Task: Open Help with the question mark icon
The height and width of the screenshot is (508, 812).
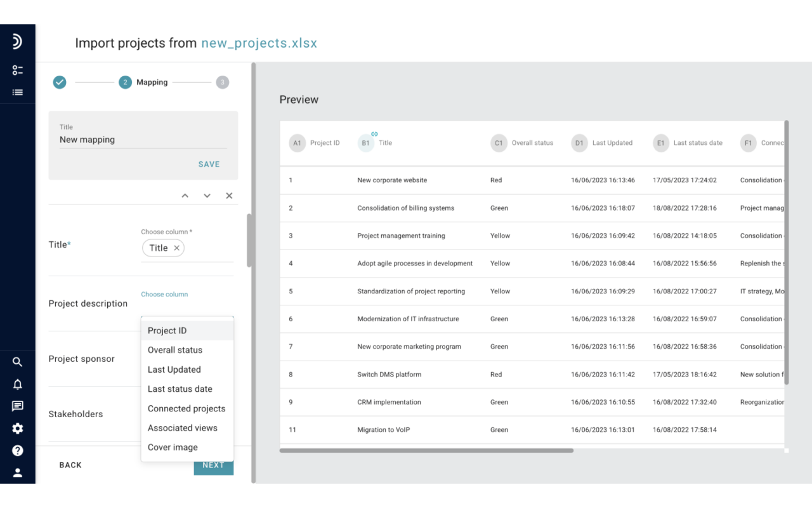Action: tap(17, 450)
